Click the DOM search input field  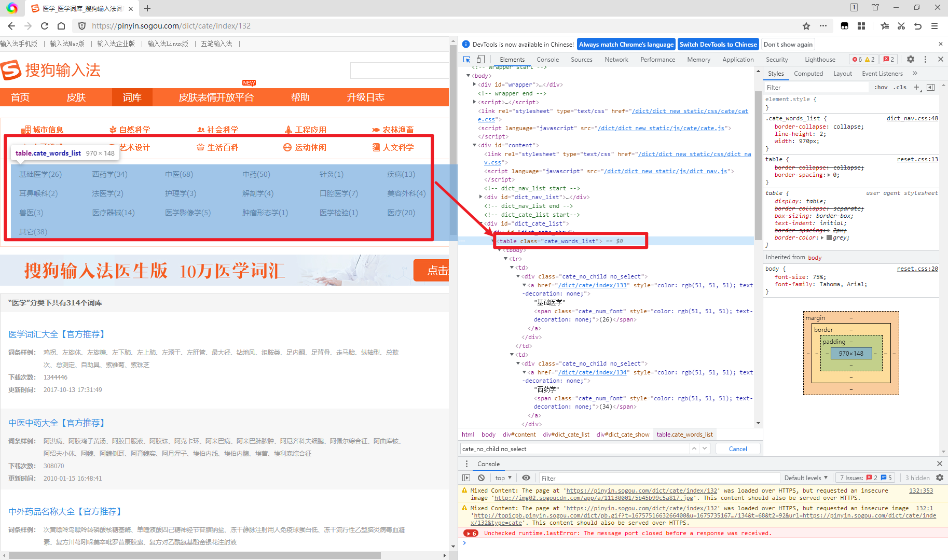(x=573, y=449)
